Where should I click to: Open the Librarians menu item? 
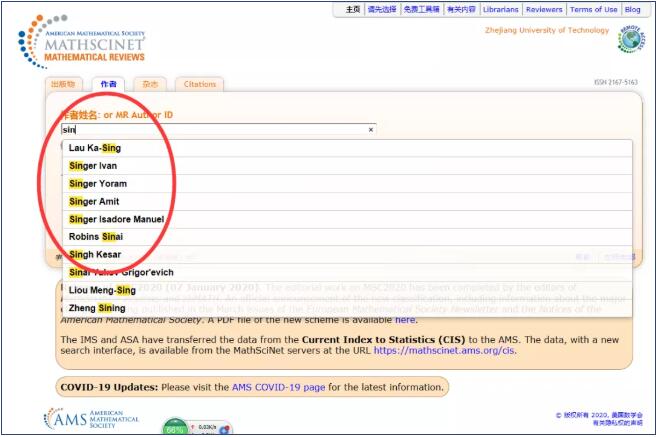point(500,9)
